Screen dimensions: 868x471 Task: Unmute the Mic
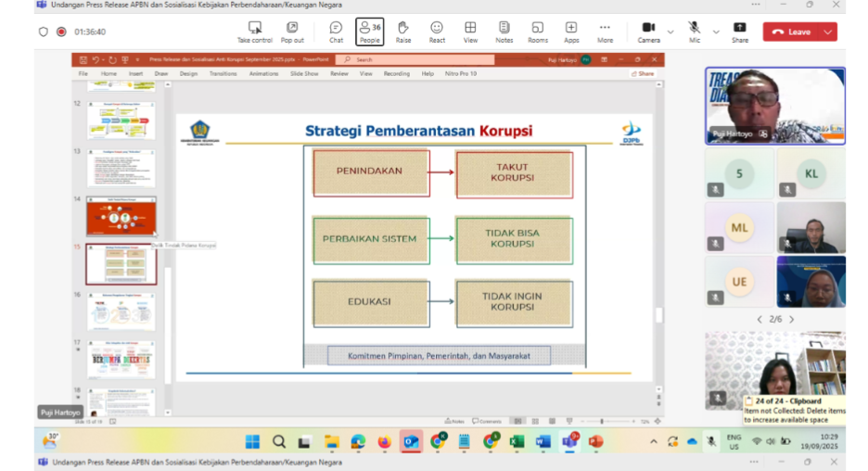coord(694,31)
